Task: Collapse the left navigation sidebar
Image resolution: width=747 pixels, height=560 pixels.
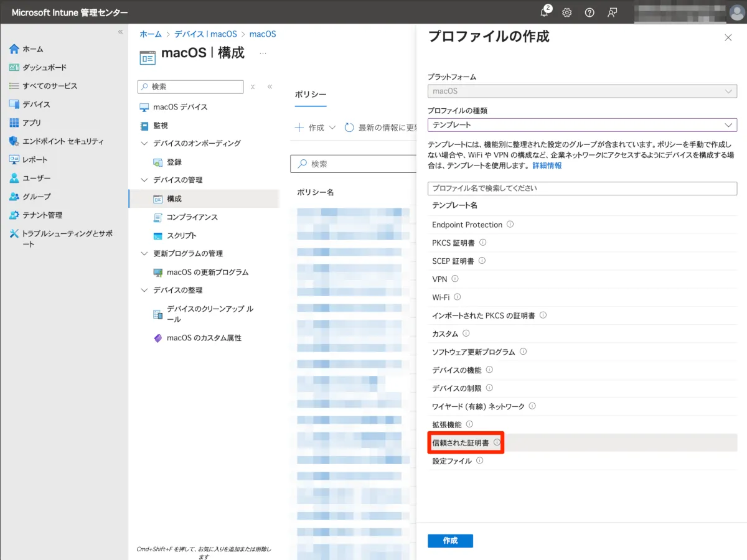Action: (120, 32)
